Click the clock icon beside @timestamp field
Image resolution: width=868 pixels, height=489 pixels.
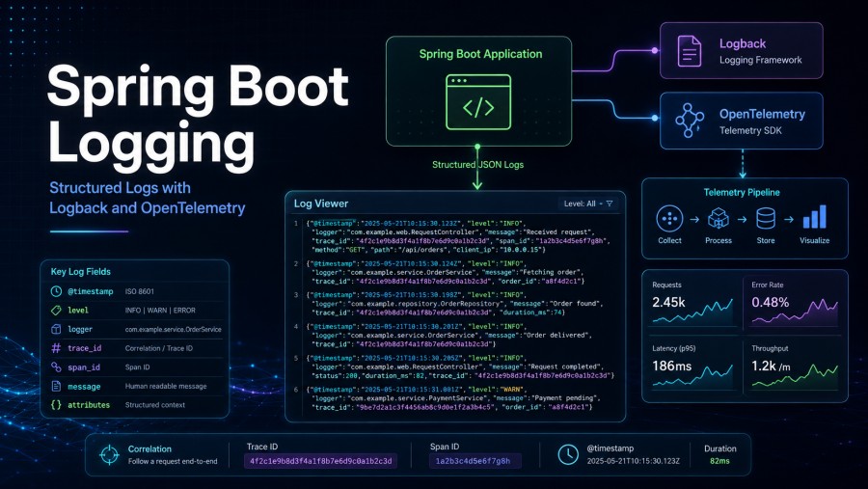[56, 291]
